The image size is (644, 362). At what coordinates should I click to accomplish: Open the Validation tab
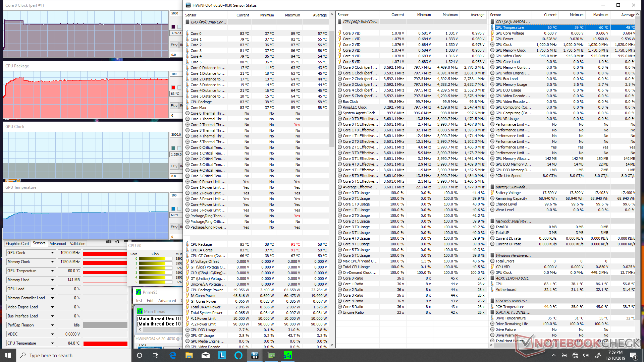click(77, 244)
